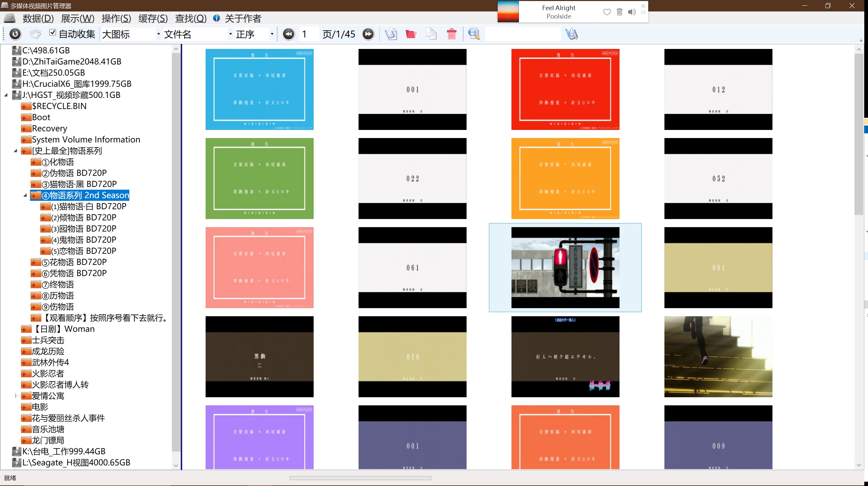The image size is (868, 486).
Task: Click the copy pages toolbar icon
Action: pyautogui.click(x=431, y=34)
